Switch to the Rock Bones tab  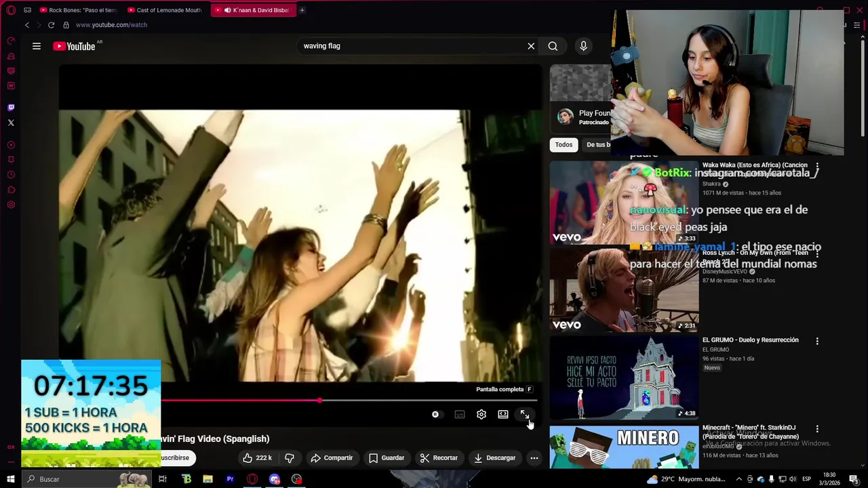pos(78,10)
